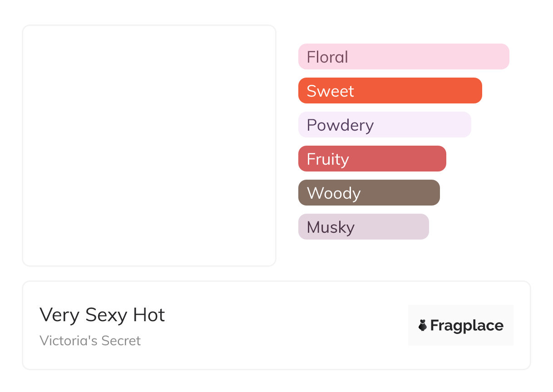
Task: Click the "Musky" label text
Action: (x=331, y=227)
